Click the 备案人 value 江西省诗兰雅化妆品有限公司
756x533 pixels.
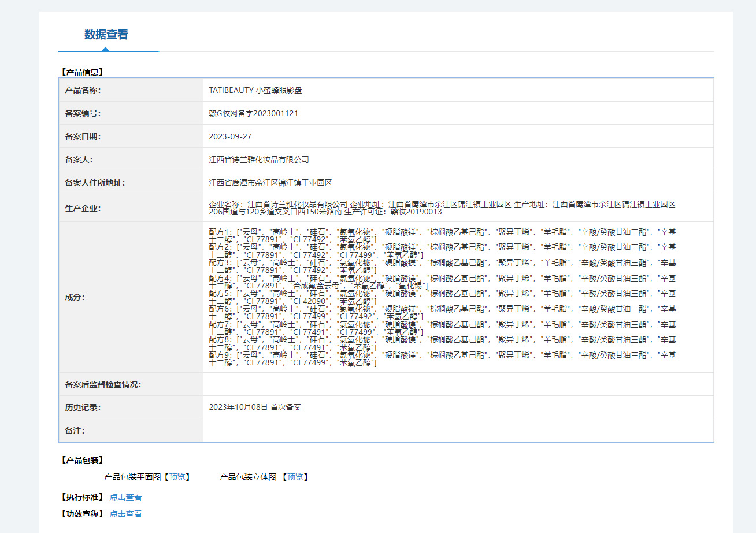[x=259, y=160]
